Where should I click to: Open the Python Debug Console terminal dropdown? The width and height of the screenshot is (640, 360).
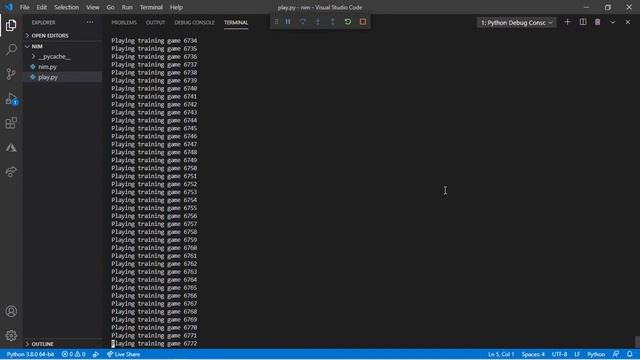[517, 22]
